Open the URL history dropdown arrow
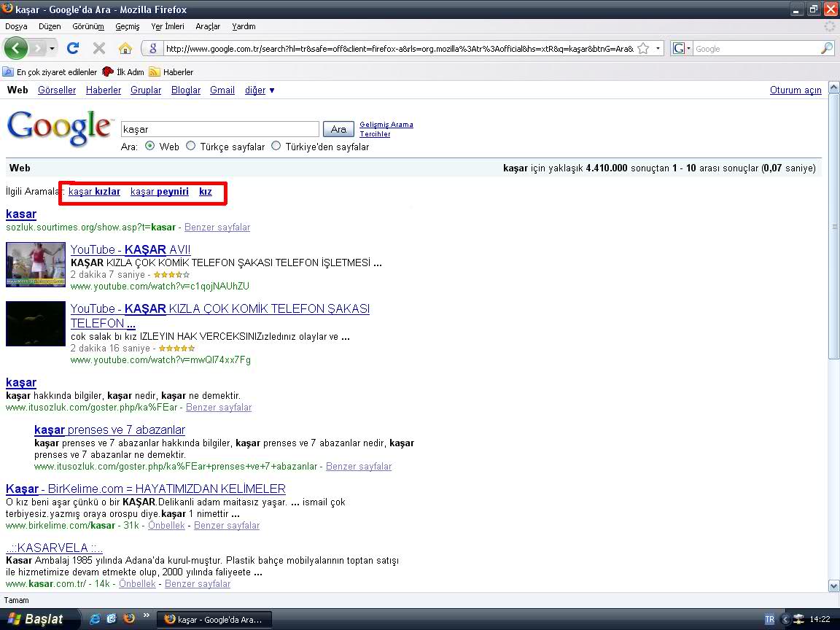Viewport: 840px width, 630px height. click(x=658, y=49)
